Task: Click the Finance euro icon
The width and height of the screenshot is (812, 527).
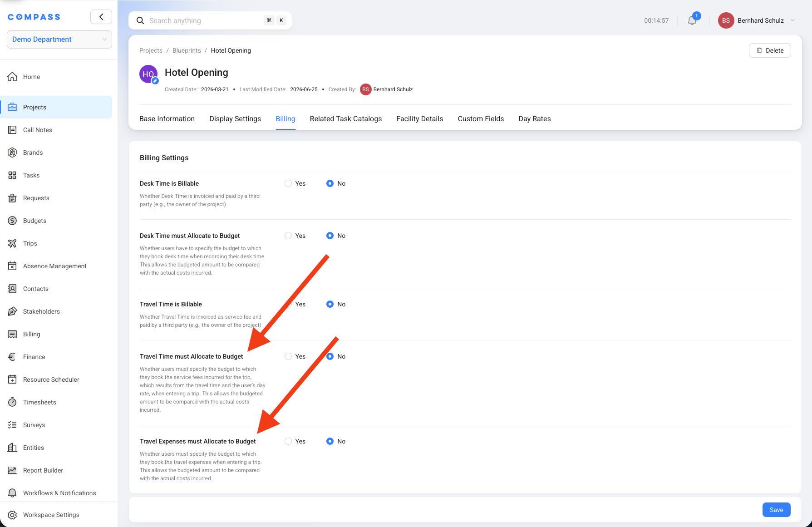Action: click(12, 357)
